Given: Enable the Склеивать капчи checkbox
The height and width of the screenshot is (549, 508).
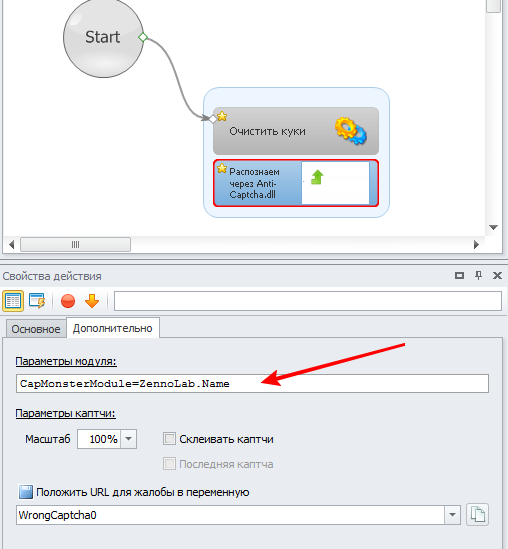Looking at the screenshot, I should click(169, 439).
